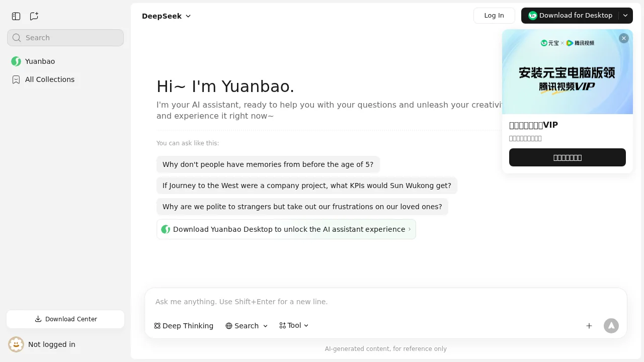Click the send message arrow button
Viewport: 644px width, 362px height.
[611, 326]
